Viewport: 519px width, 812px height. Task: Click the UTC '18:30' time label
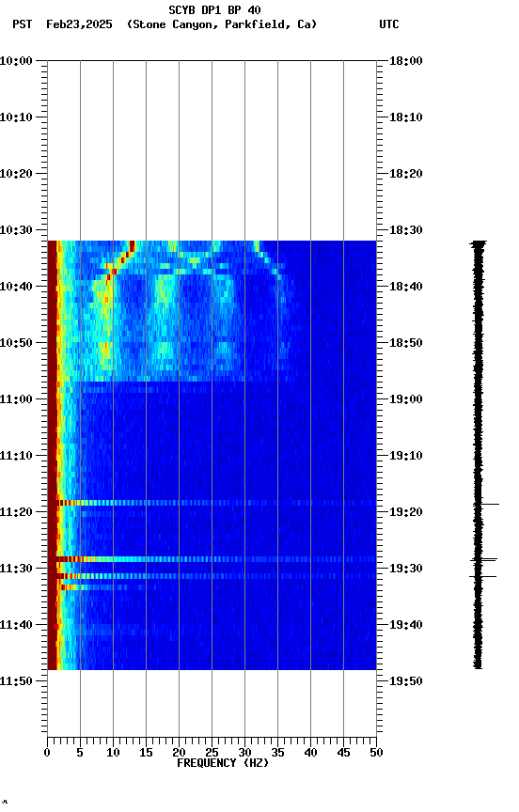(x=406, y=230)
